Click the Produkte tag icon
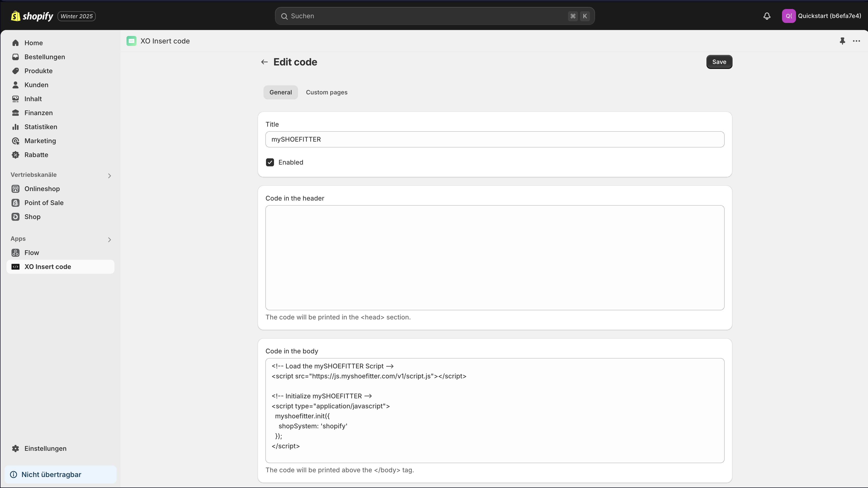Image resolution: width=868 pixels, height=488 pixels. coord(15,71)
